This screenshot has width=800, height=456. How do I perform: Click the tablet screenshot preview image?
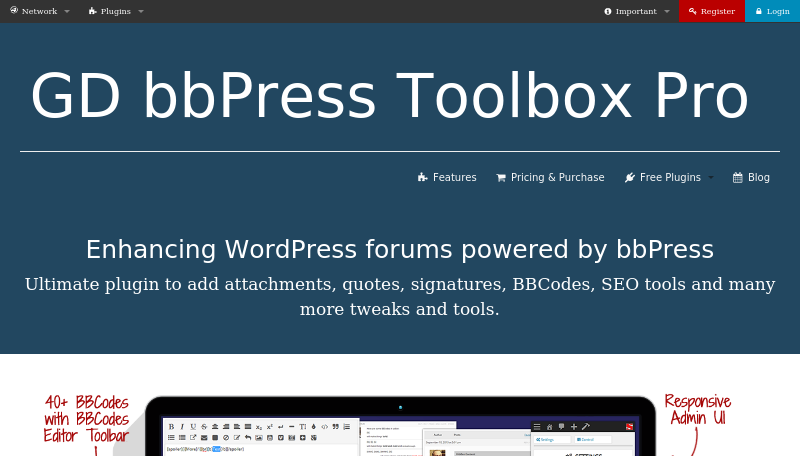400,426
